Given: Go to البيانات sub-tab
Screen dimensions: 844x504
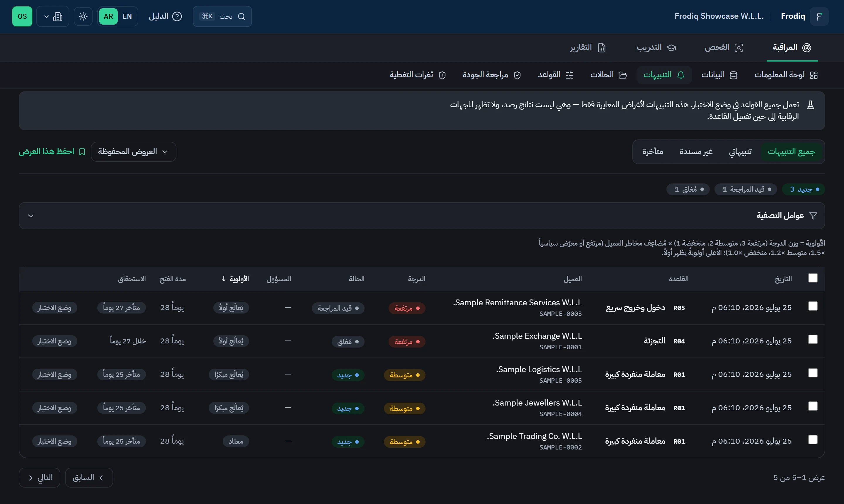Looking at the screenshot, I should pos(719,75).
